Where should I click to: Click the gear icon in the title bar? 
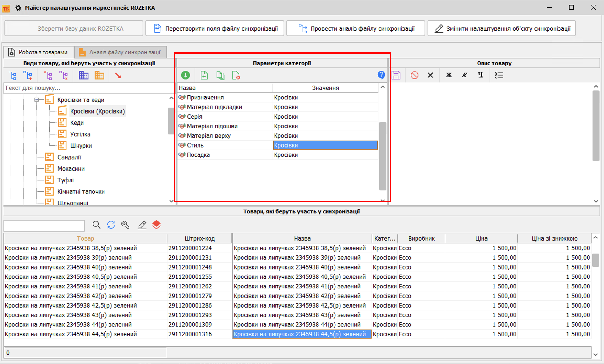coord(18,8)
